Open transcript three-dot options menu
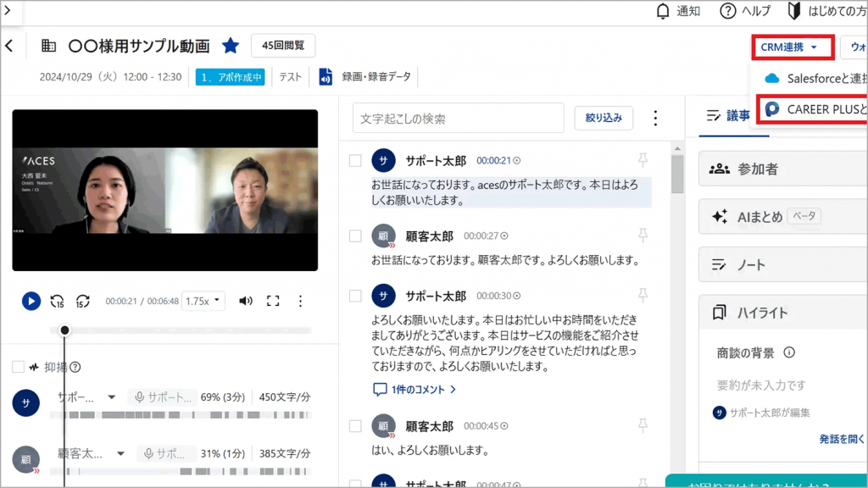The height and width of the screenshot is (488, 868). click(654, 119)
